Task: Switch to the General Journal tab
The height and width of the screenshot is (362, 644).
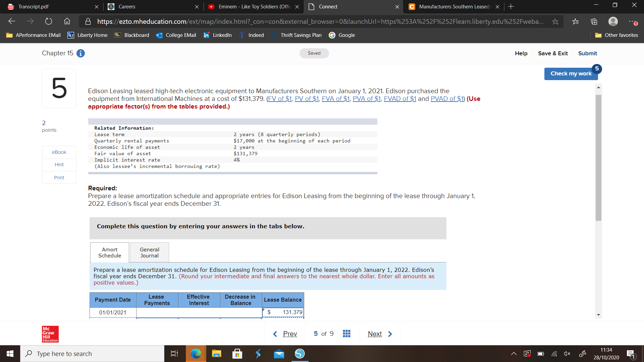Action: pos(149,252)
